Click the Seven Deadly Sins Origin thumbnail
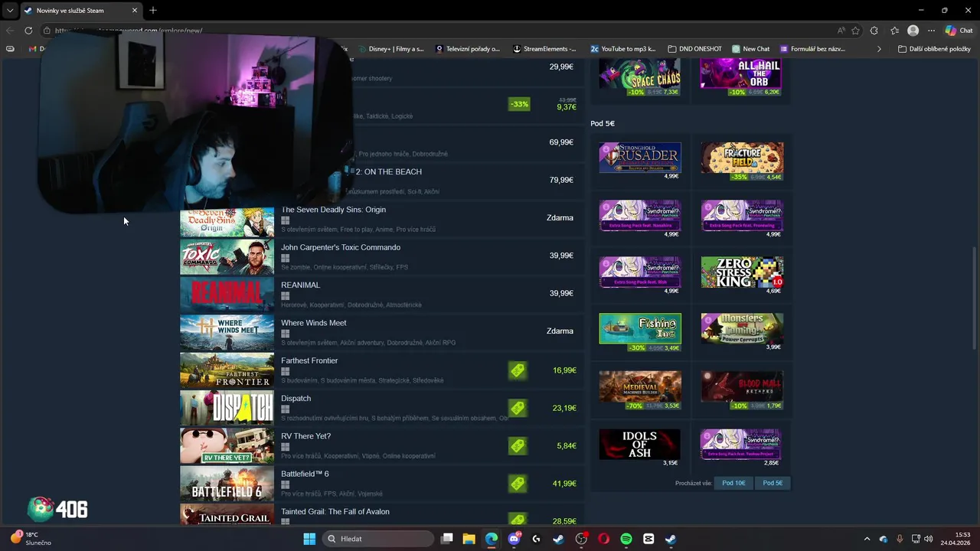980x551 pixels. [227, 222]
